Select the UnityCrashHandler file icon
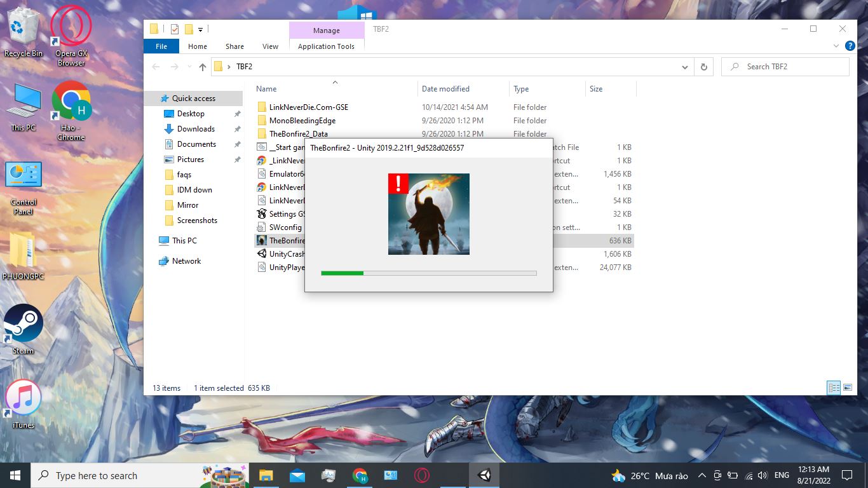The height and width of the screenshot is (488, 868). tap(261, 254)
